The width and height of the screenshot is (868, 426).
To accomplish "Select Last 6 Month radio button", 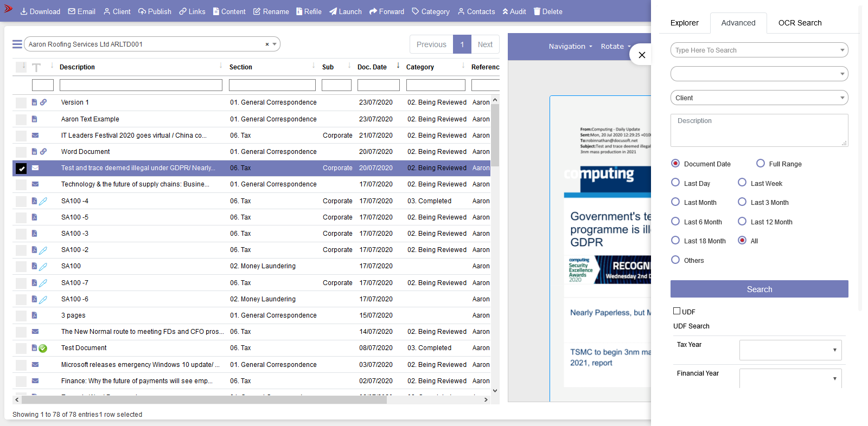I will click(x=675, y=221).
